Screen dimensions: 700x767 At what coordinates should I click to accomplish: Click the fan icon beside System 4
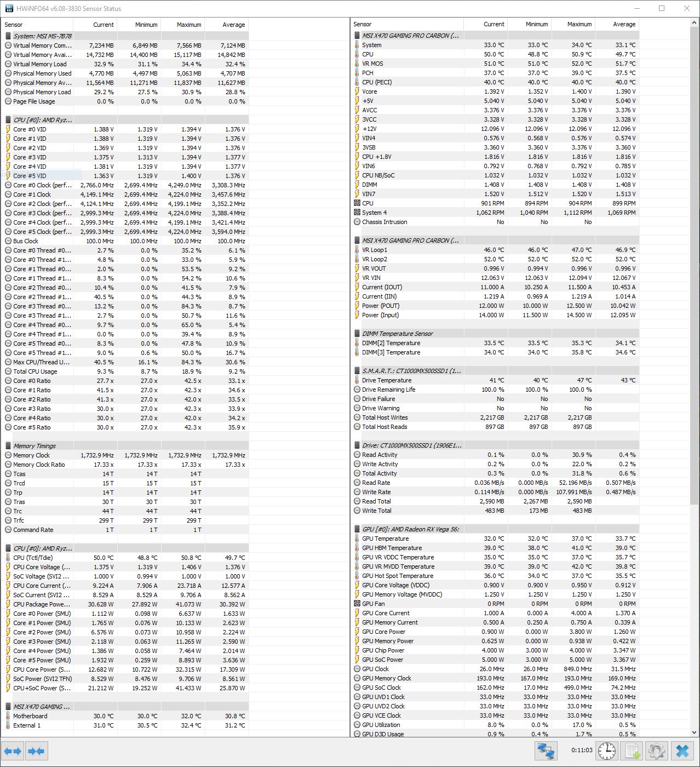(357, 213)
